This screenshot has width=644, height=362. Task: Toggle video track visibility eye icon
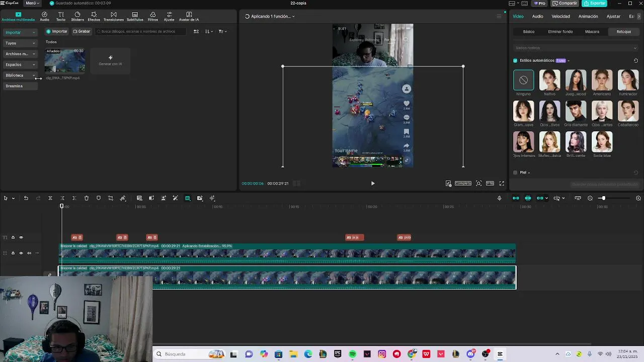pos(21,253)
